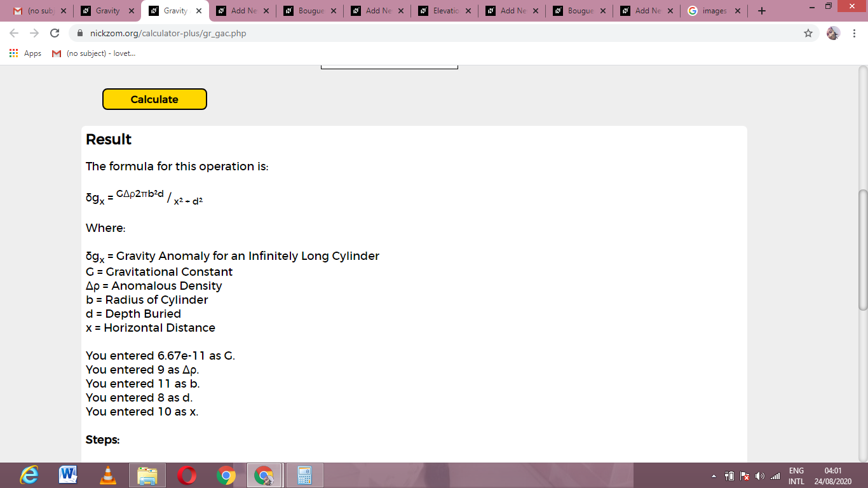Bookmark this page with the star icon
The image size is (868, 488).
pos(808,33)
